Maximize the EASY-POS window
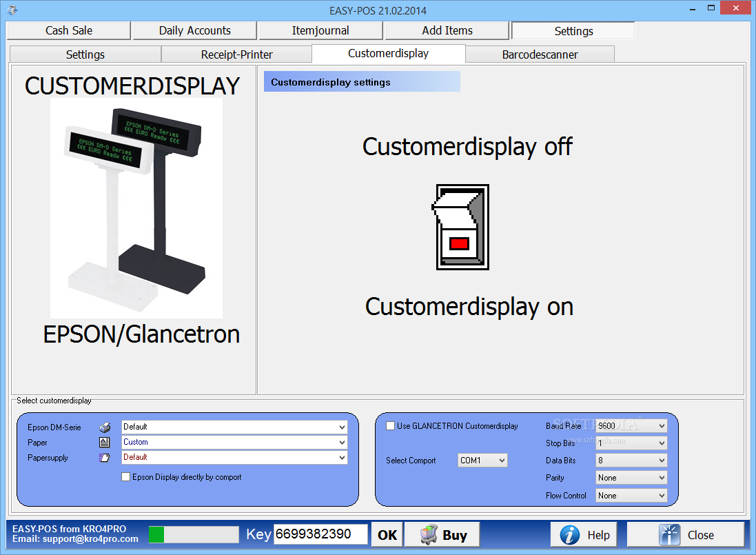Image resolution: width=756 pixels, height=555 pixels. 711,8
